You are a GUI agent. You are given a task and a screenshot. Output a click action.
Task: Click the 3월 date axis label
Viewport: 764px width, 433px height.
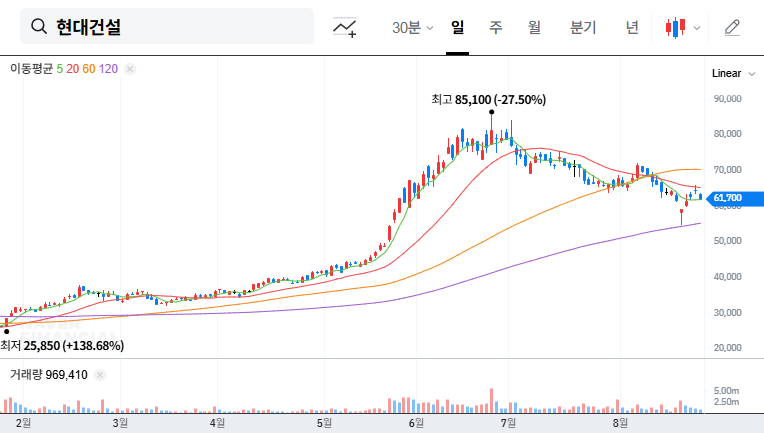pyautogui.click(x=120, y=423)
